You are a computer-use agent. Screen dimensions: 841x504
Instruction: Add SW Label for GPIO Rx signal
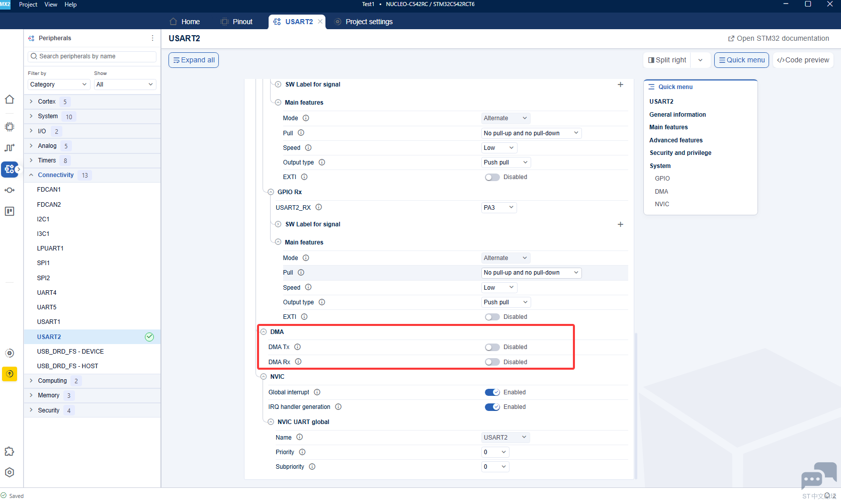click(x=620, y=224)
